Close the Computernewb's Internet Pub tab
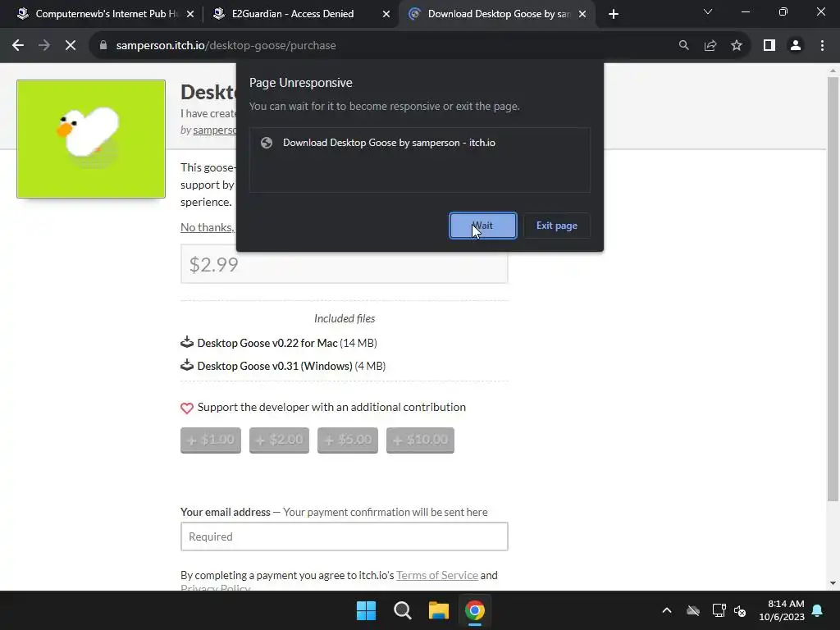 [x=190, y=14]
